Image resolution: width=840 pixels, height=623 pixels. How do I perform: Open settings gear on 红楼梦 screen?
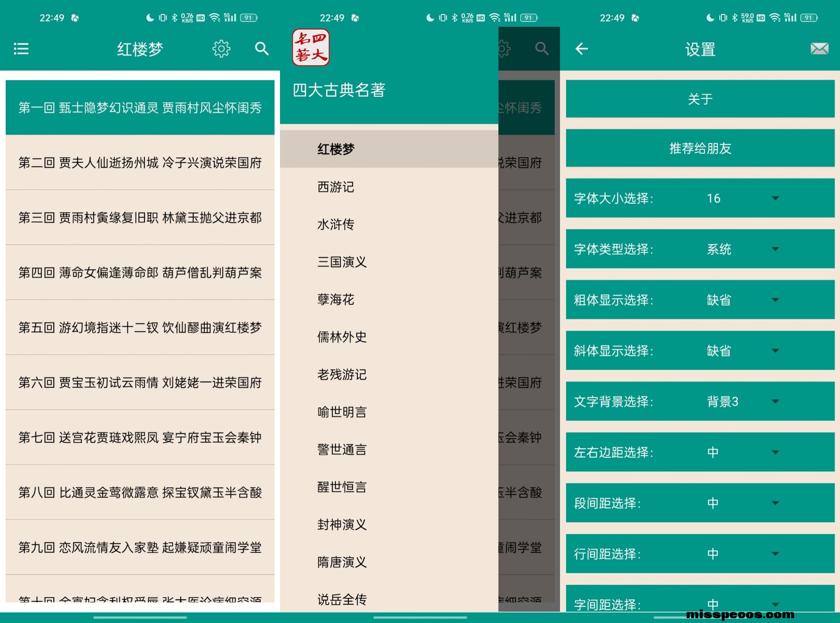pyautogui.click(x=221, y=49)
